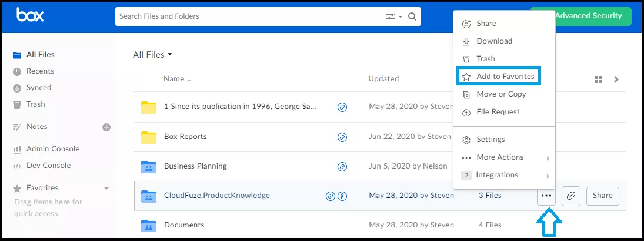This screenshot has height=241, width=644.
Task: Collapse the Favorites section arrow
Action: tap(106, 189)
